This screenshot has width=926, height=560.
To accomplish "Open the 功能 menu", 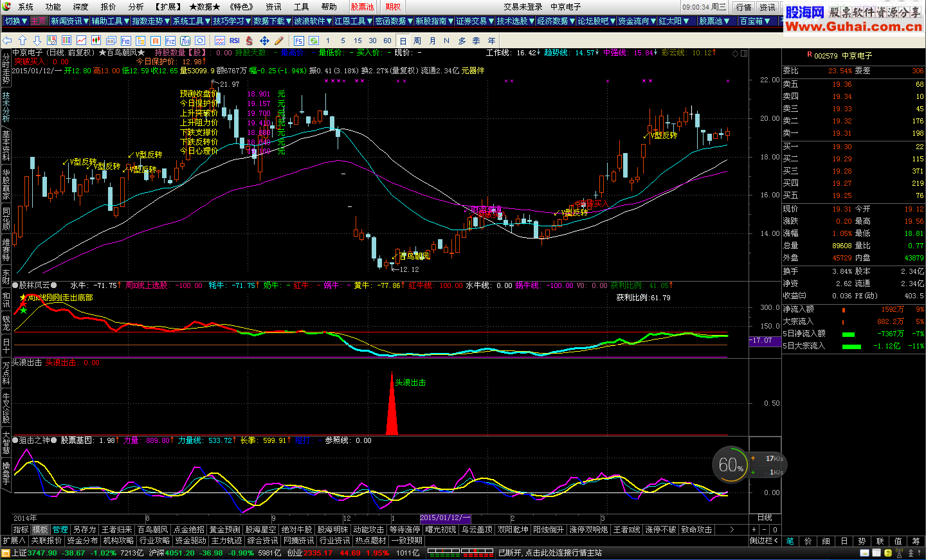I will point(53,6).
